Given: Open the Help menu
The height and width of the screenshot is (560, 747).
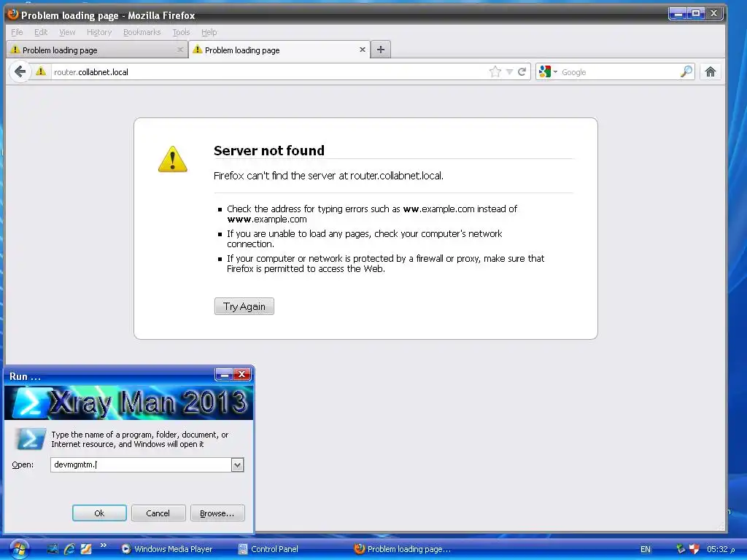Looking at the screenshot, I should [209, 32].
